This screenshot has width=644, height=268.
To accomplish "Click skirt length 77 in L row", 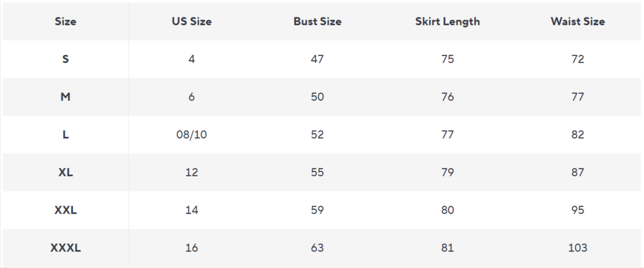I will point(447,135).
